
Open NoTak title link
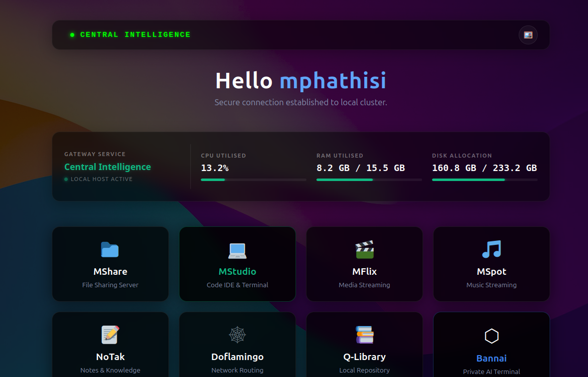coord(110,357)
